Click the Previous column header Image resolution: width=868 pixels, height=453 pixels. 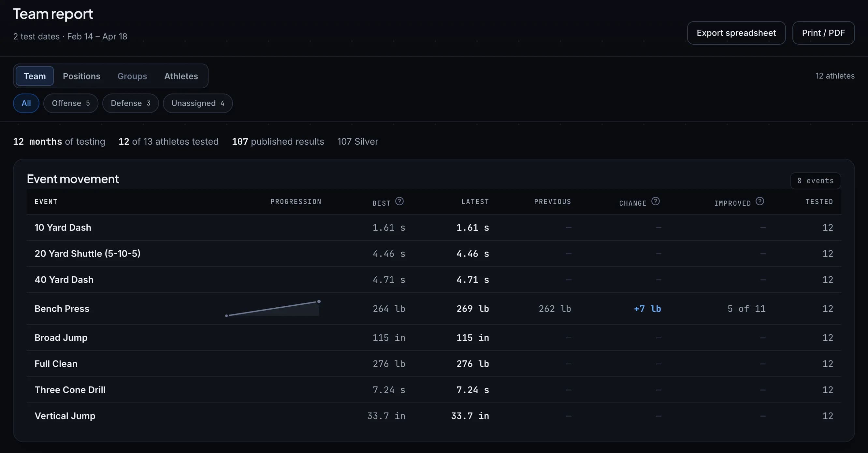552,201
